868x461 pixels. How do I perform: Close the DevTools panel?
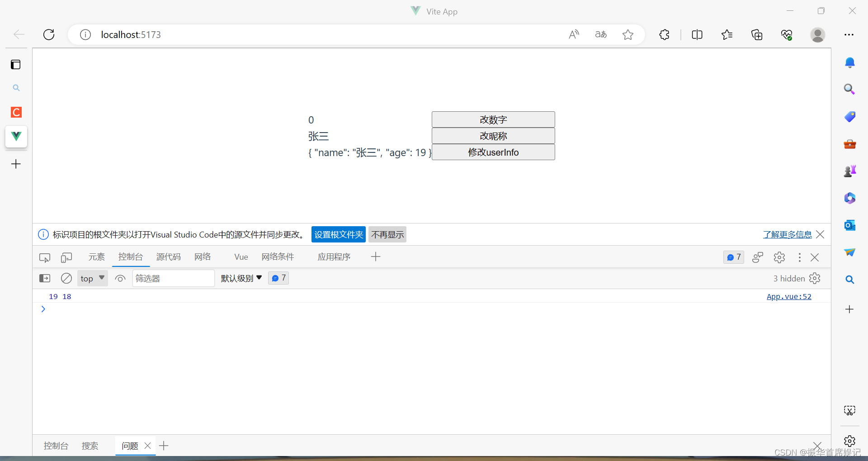pos(815,257)
